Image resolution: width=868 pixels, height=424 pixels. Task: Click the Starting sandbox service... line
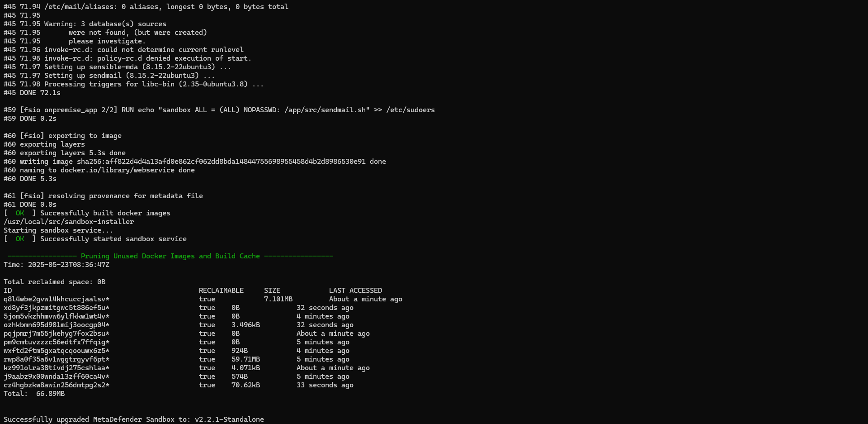pos(58,230)
